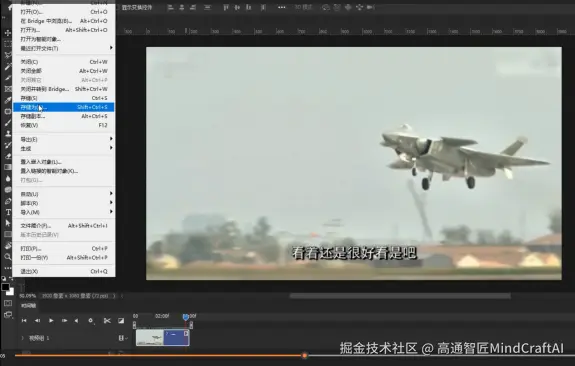Reset default foreground and background colors
Viewport: 575px width, 366px height.
(x=4, y=279)
